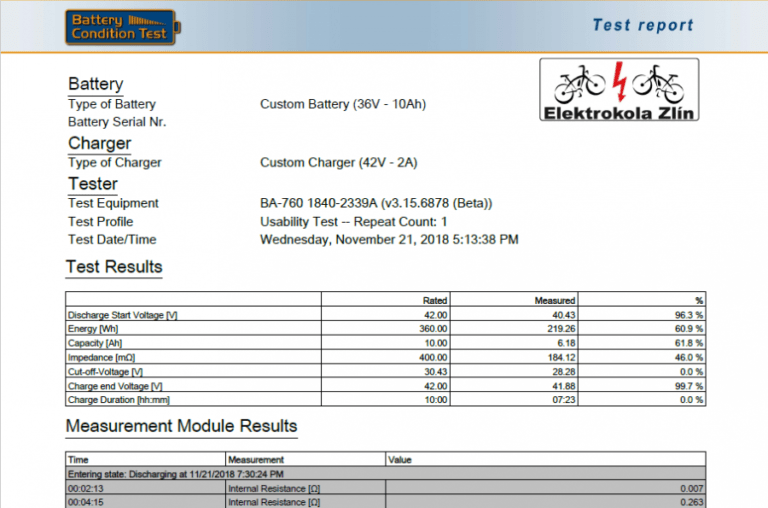Image resolution: width=768 pixels, height=508 pixels.
Task: Select the Charge Duration [hh:mm] row label
Action: (119, 400)
